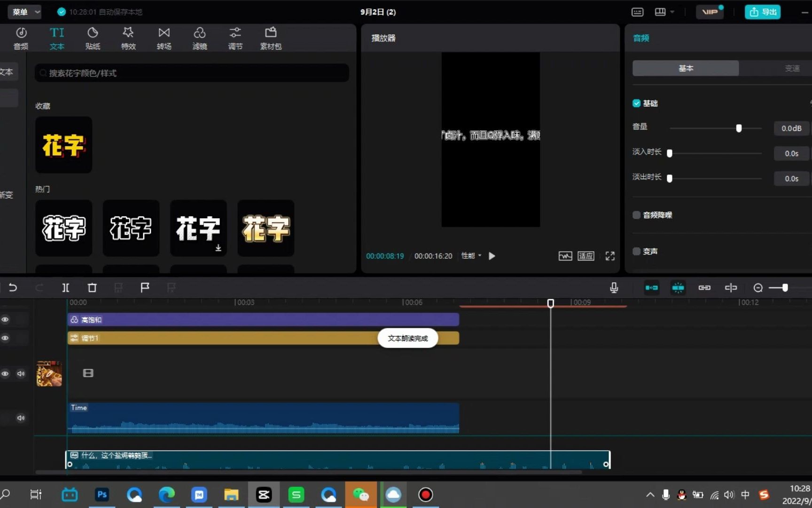Mute the main video track audio
Viewport: 812px width, 508px height.
click(x=21, y=373)
